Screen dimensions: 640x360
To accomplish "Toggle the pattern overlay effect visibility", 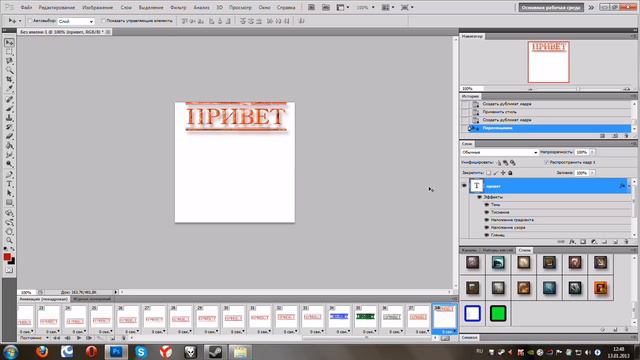I will (487, 227).
